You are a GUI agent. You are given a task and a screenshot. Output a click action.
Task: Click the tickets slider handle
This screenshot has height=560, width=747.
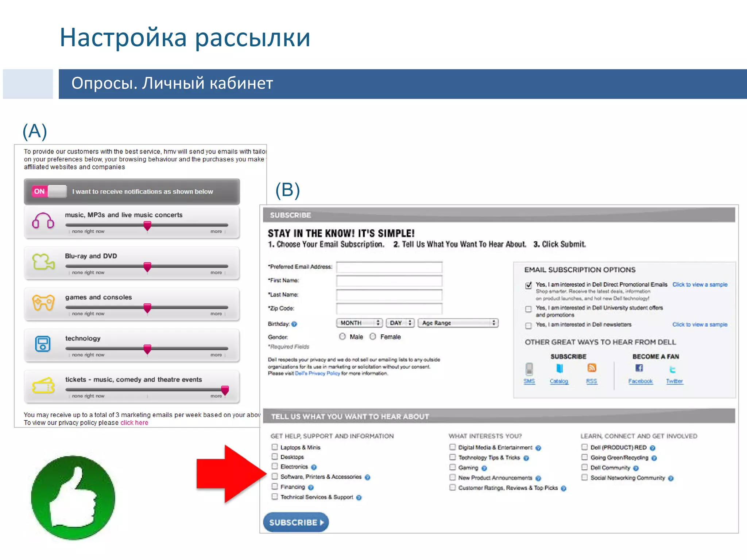(225, 390)
